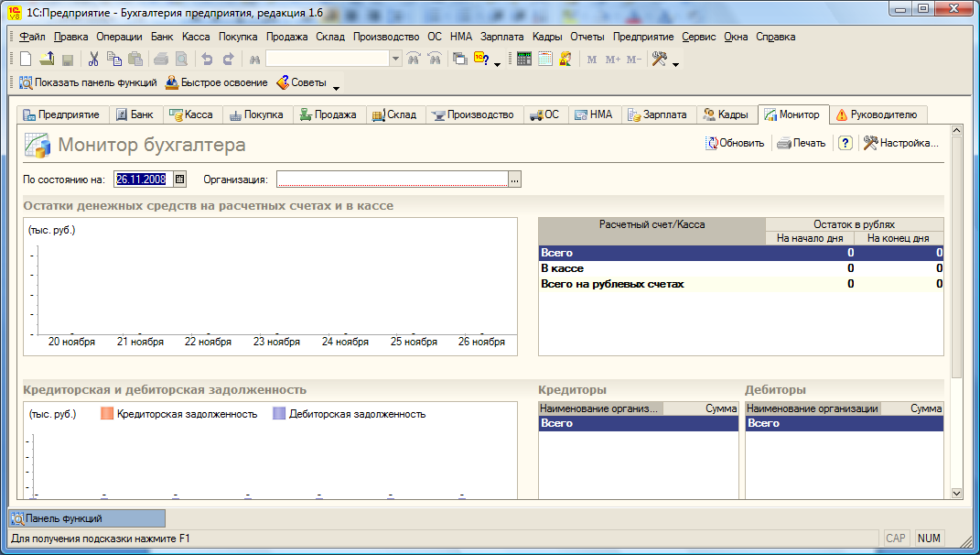The width and height of the screenshot is (980, 555).
Task: Open the Отчеты menu
Action: tap(587, 37)
